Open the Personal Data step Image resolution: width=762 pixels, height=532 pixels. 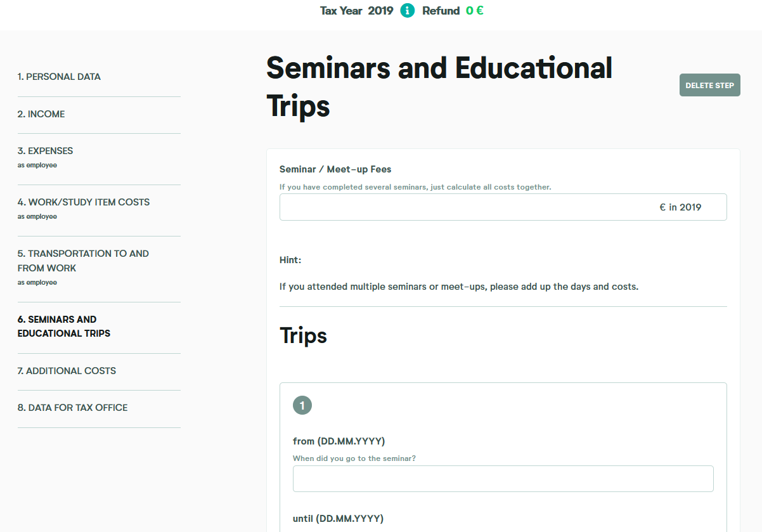(59, 77)
